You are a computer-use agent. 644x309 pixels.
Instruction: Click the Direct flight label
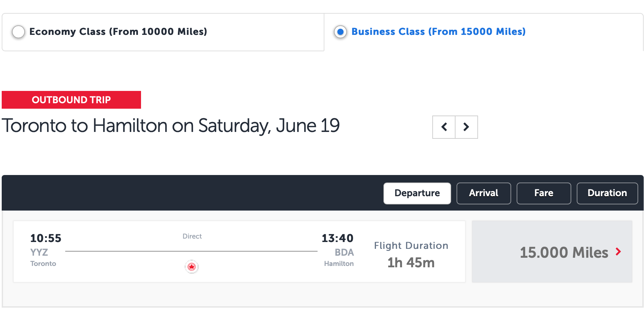192,236
